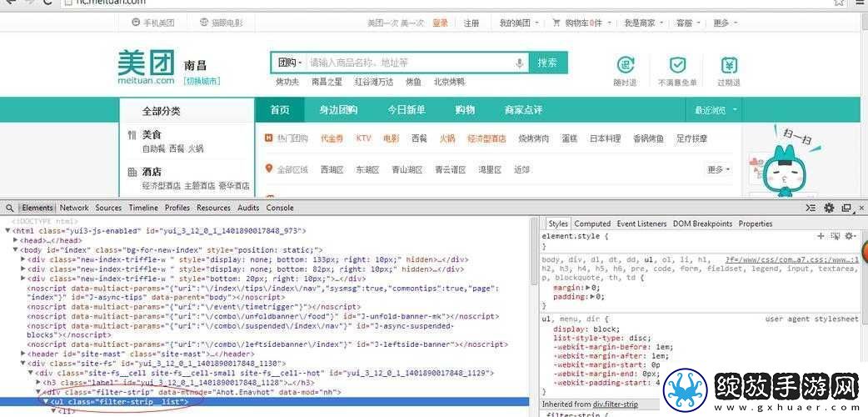Click the 美团 meituan.com logo
The height and width of the screenshot is (417, 868).
[146, 68]
